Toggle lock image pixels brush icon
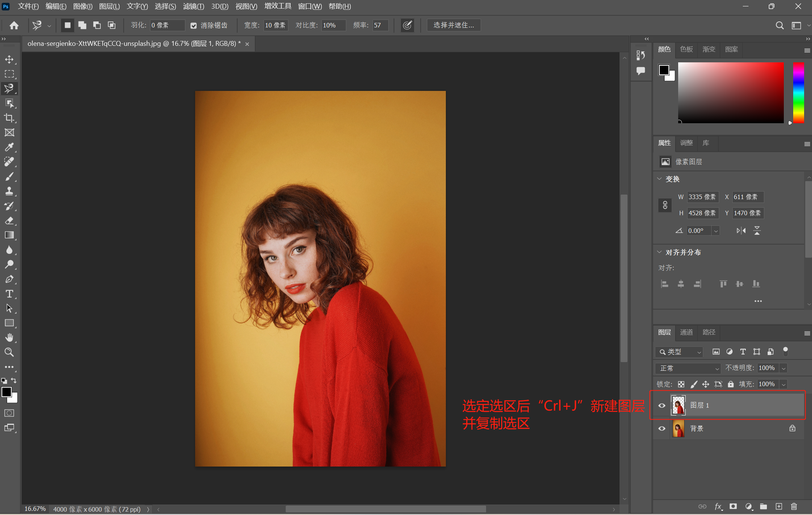 [x=694, y=384]
